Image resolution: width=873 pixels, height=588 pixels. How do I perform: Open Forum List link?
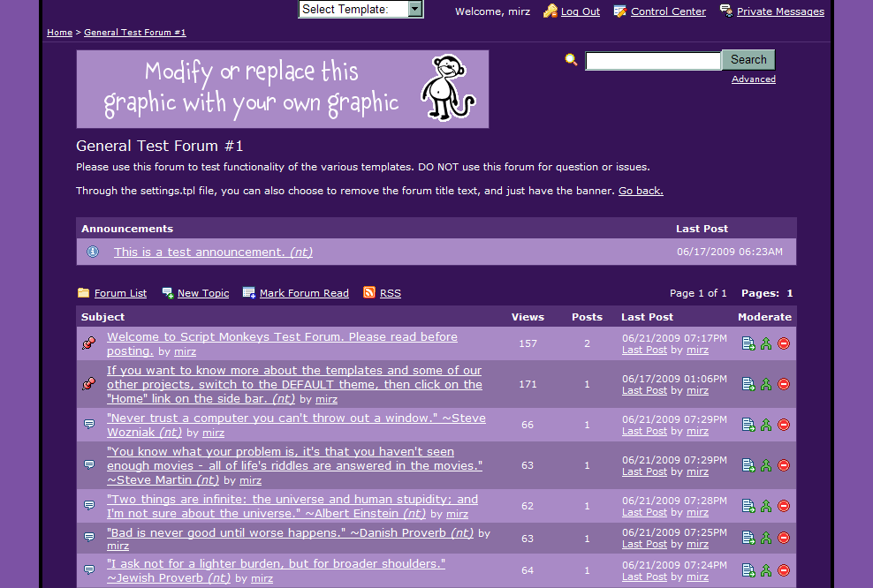(x=120, y=293)
